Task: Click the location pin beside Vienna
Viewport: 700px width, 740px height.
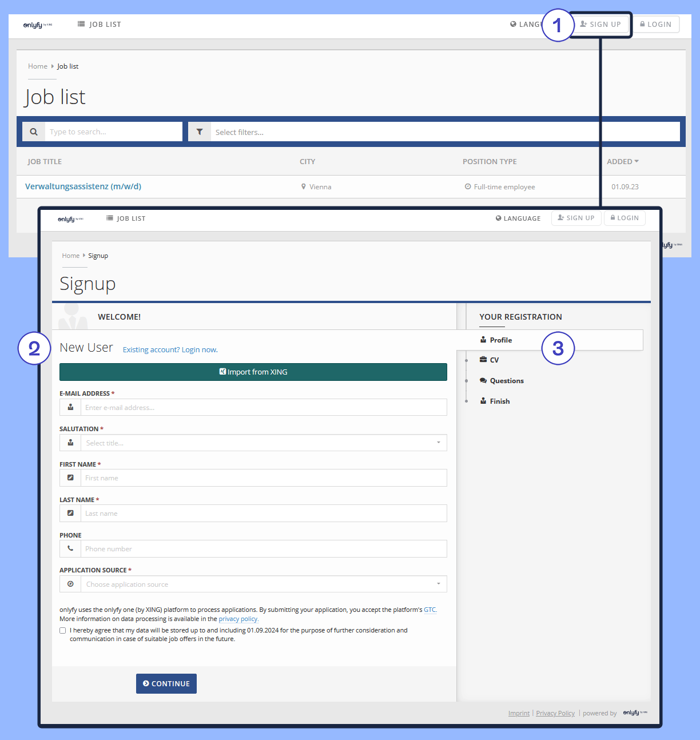Action: 303,186
